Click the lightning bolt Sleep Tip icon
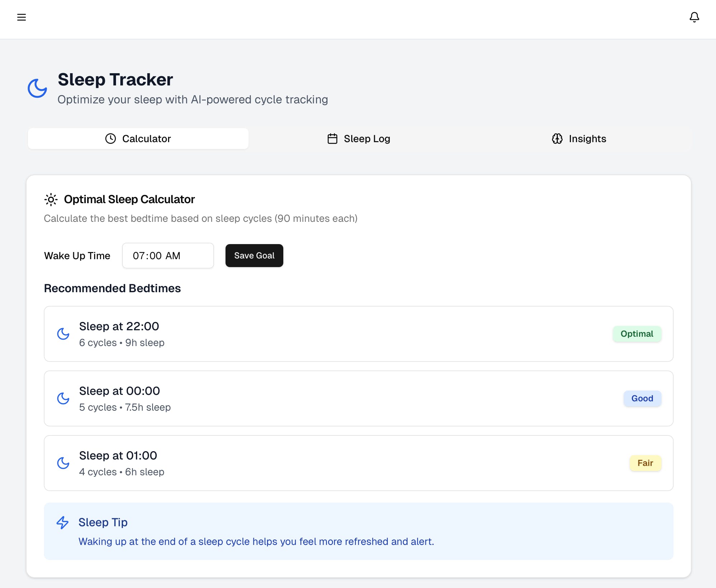Viewport: 716px width, 588px height. point(62,523)
